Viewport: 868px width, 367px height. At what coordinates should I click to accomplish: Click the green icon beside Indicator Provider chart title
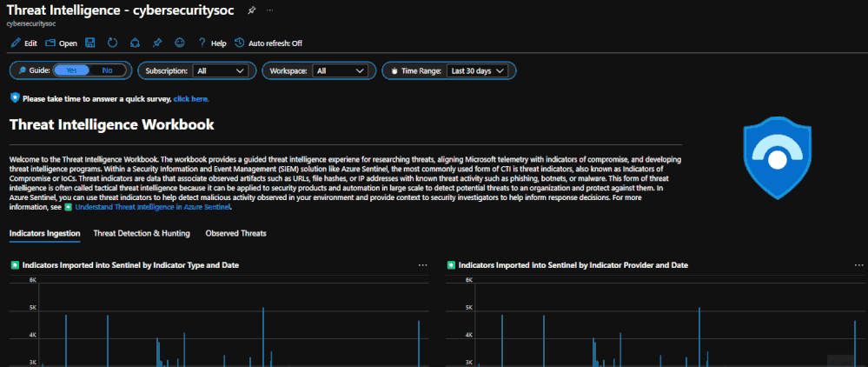coord(451,265)
